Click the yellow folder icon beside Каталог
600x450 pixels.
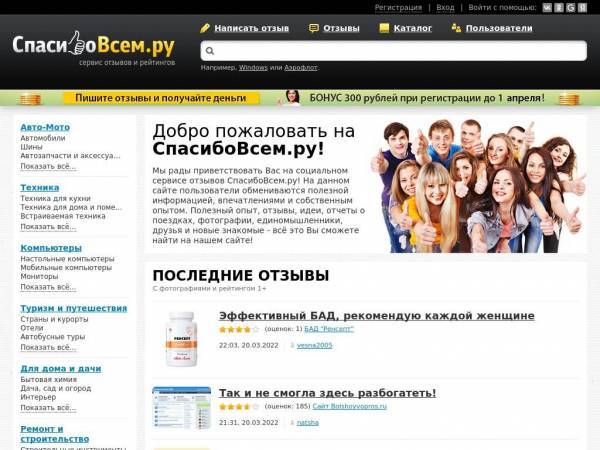[x=384, y=28]
